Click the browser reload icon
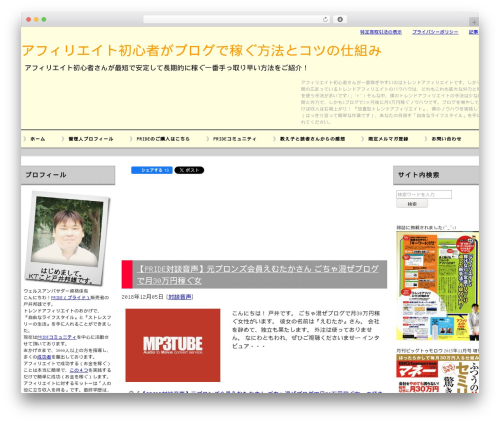This screenshot has width=500, height=423. [325, 19]
